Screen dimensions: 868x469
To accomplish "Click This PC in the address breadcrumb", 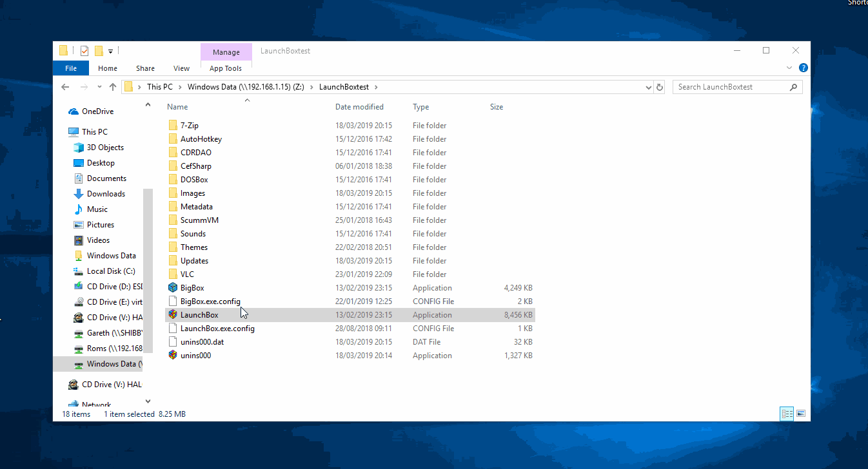I will (159, 87).
